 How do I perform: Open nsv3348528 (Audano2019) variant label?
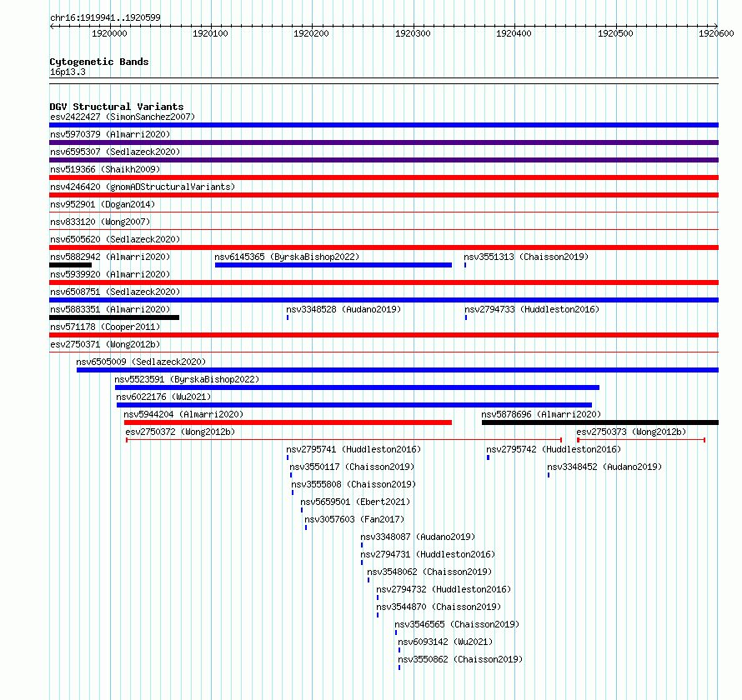click(x=343, y=309)
